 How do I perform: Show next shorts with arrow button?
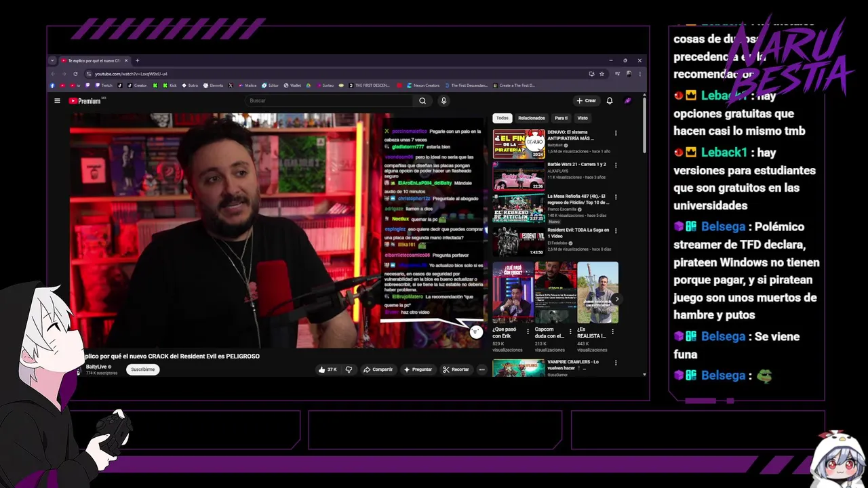[616, 299]
